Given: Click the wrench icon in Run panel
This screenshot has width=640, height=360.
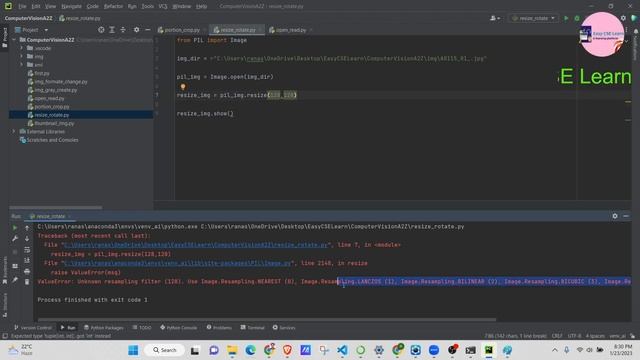Looking at the screenshot, I should [15, 238].
